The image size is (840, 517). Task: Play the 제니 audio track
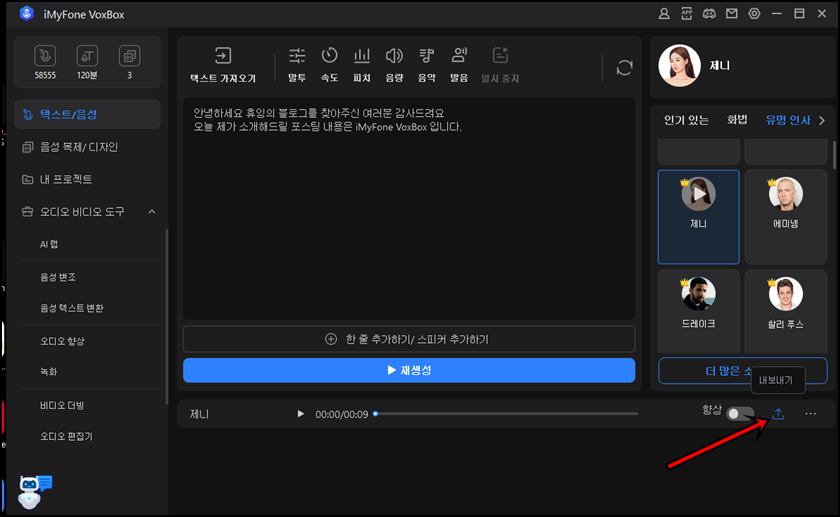[301, 414]
